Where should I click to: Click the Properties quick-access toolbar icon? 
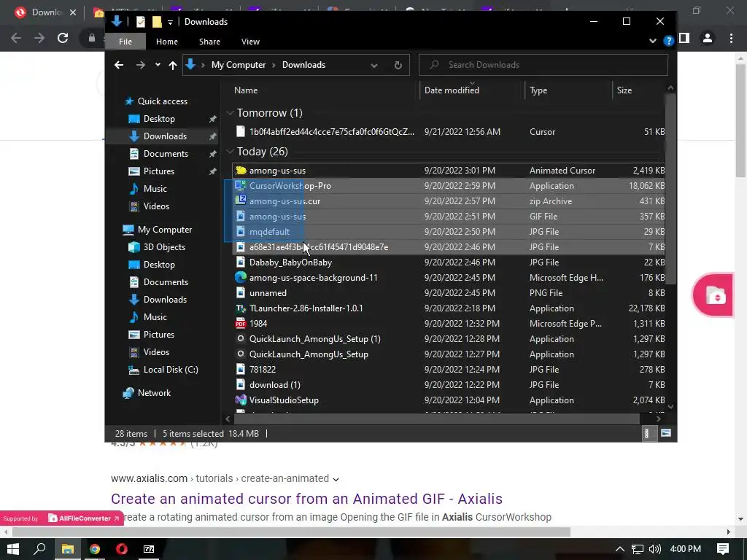[x=141, y=22]
